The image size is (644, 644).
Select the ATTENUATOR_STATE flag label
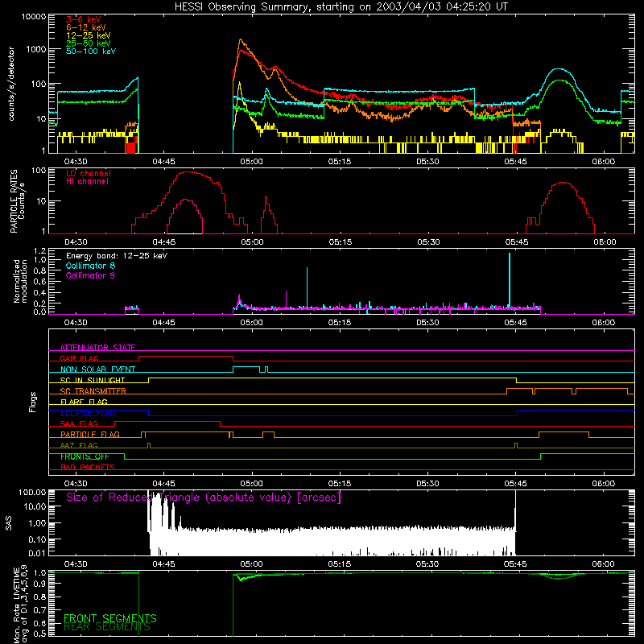[x=97, y=348]
